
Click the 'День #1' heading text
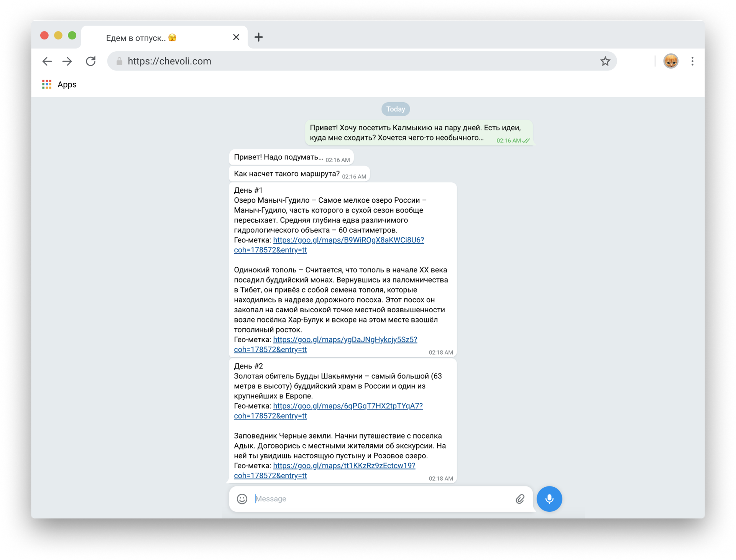tap(248, 190)
